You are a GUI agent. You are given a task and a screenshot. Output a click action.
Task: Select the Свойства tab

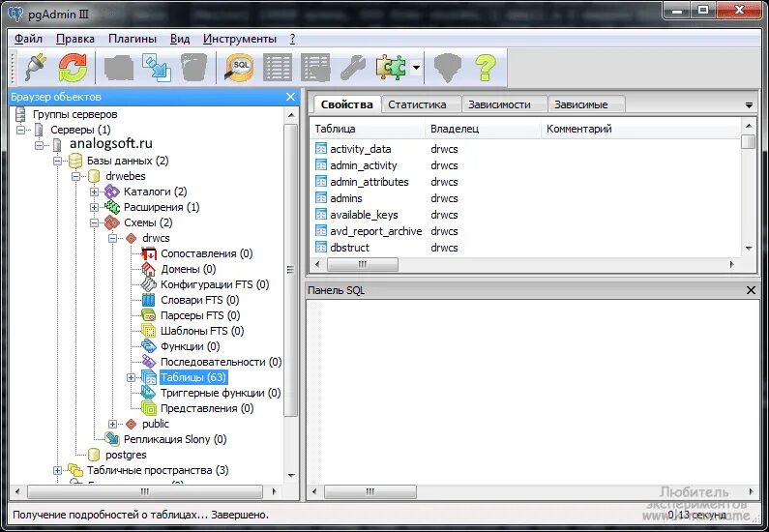point(346,104)
